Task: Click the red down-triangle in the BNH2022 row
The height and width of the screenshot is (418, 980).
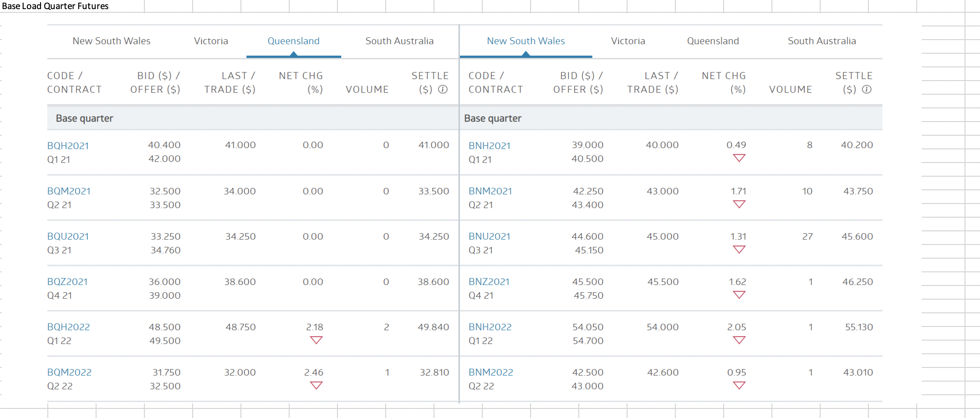Action: point(739,340)
